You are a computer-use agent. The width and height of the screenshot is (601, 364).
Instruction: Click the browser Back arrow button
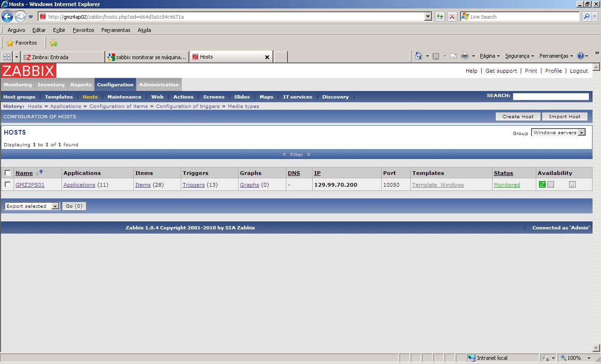(x=7, y=17)
